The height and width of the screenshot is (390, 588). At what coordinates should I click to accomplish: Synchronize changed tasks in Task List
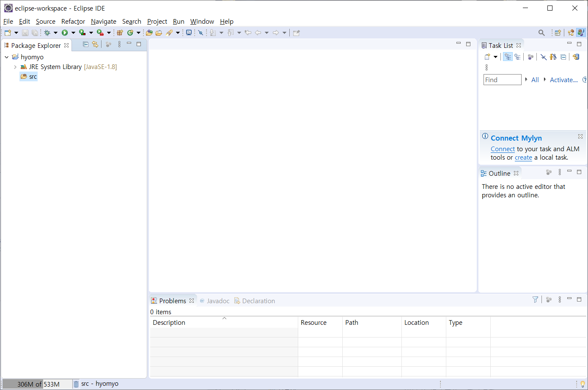coord(576,57)
